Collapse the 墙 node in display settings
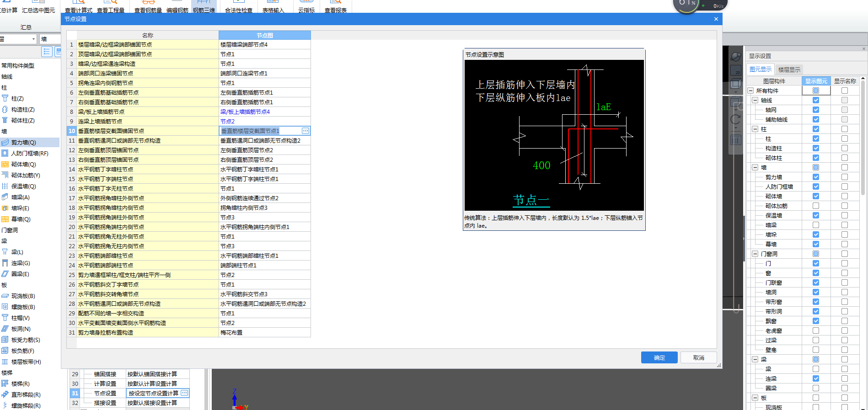The width and height of the screenshot is (868, 410). point(755,167)
